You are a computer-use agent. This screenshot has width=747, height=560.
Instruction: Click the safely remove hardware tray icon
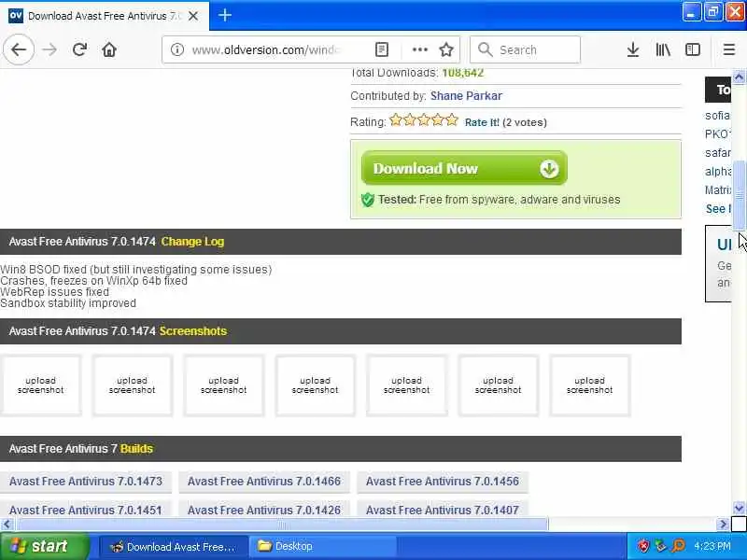tap(661, 546)
